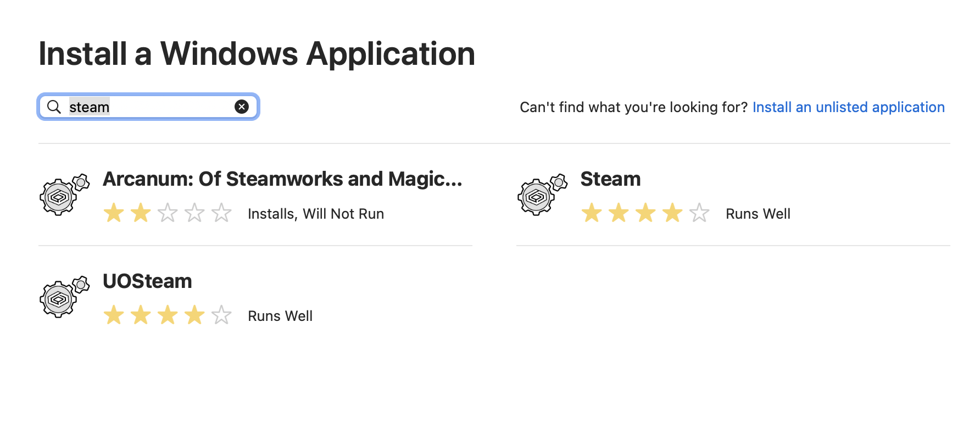Clear the search field with X button
This screenshot has height=433, width=980.
coord(242,107)
